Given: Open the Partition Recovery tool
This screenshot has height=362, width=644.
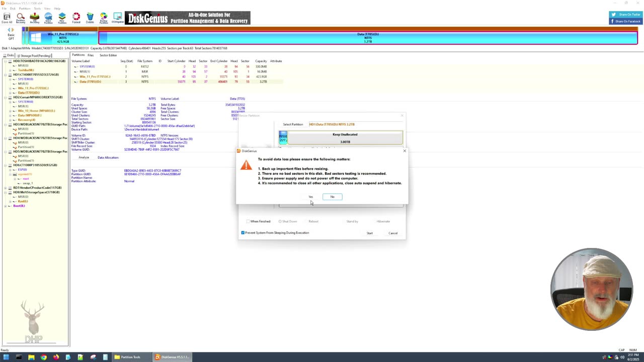Looking at the screenshot, I should [21, 18].
